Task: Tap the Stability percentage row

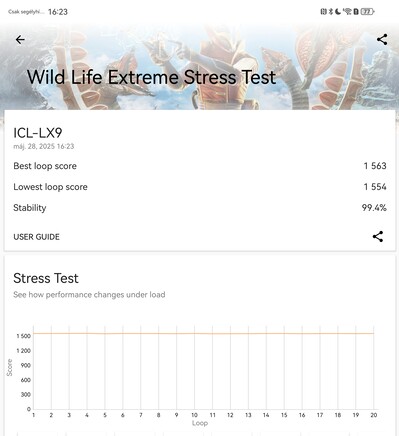Action: coord(200,208)
